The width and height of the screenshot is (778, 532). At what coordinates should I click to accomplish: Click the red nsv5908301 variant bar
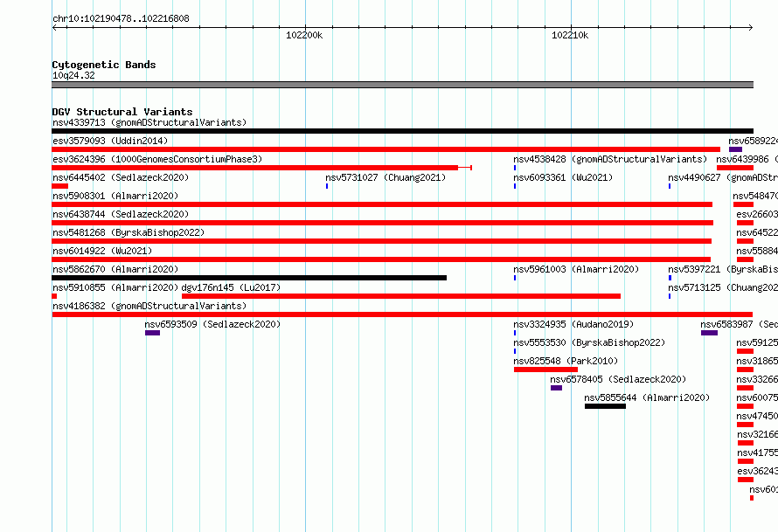coord(382,204)
